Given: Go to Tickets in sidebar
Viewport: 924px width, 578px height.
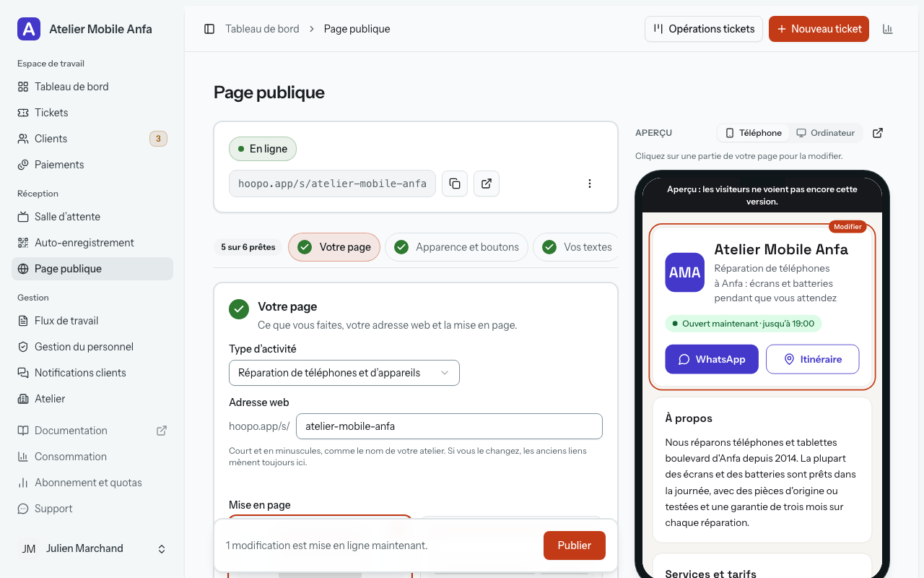Looking at the screenshot, I should 92,113.
